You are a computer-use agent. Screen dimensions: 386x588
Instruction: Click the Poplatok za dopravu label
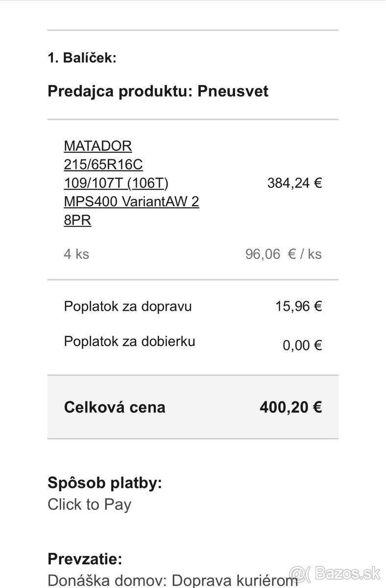click(128, 307)
